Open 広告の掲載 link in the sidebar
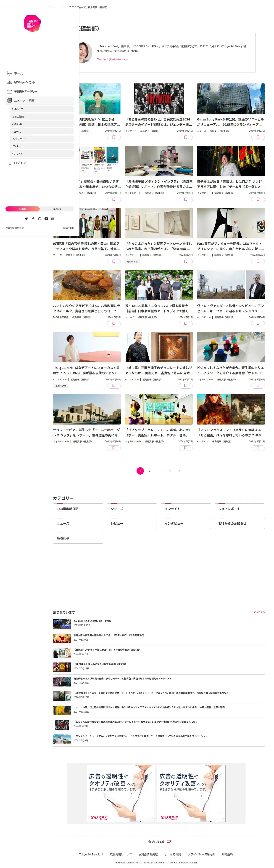274x868 pixels. pyautogui.click(x=68, y=228)
